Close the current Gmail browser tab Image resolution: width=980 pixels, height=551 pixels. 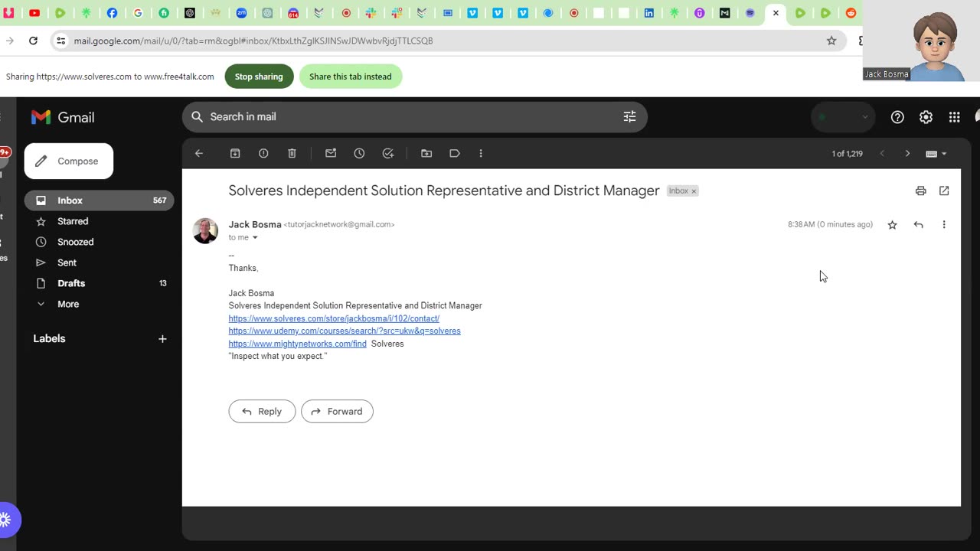[776, 13]
